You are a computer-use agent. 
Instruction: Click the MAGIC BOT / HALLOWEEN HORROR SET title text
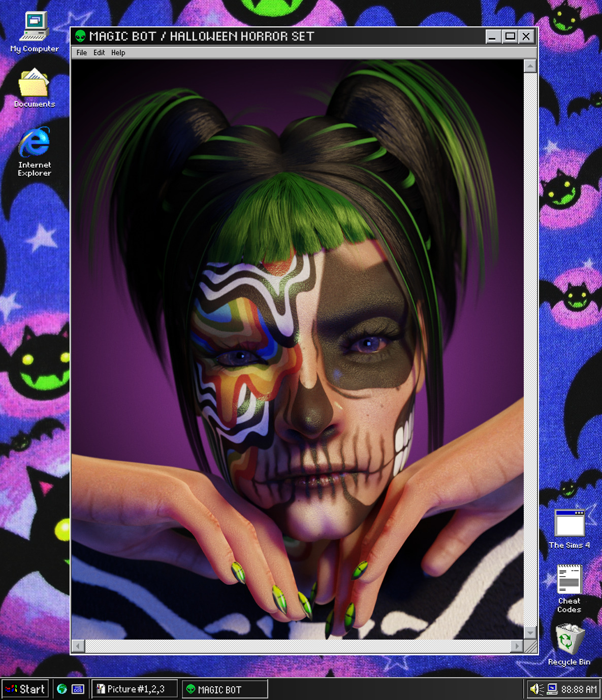pos(202,36)
